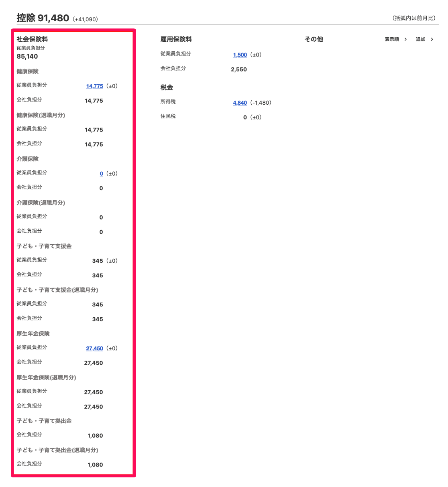Click the 社会保険料 section title
The image size is (448, 487).
(x=32, y=39)
